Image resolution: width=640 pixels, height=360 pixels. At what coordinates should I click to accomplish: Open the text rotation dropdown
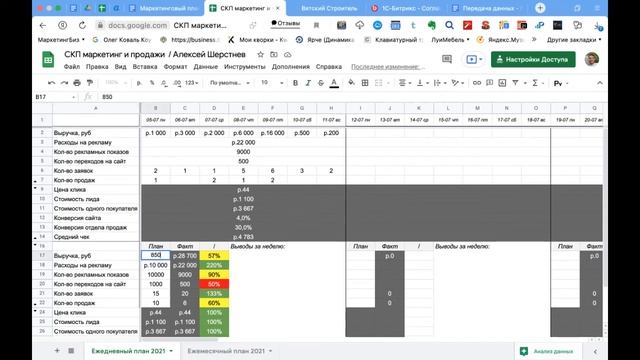pos(458,83)
